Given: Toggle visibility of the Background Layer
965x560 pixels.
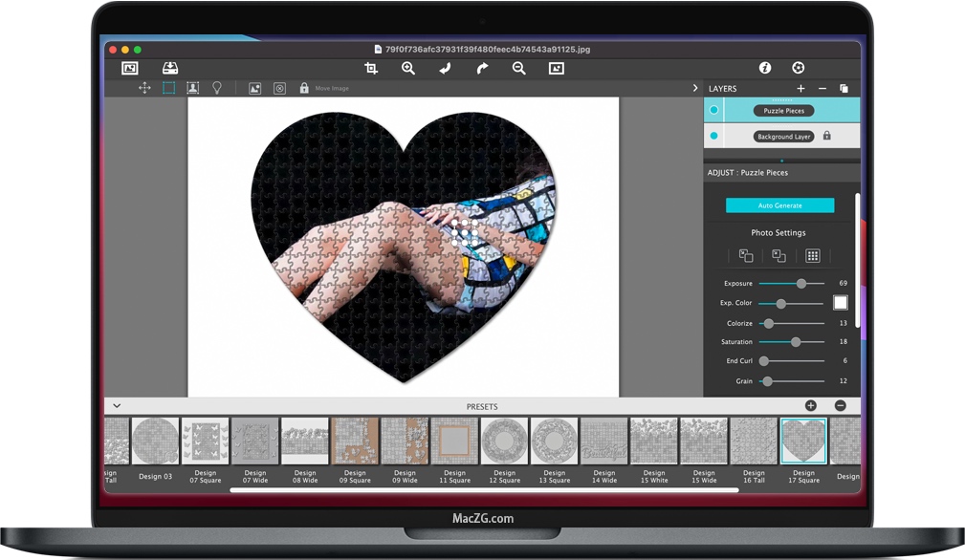Looking at the screenshot, I should [714, 136].
